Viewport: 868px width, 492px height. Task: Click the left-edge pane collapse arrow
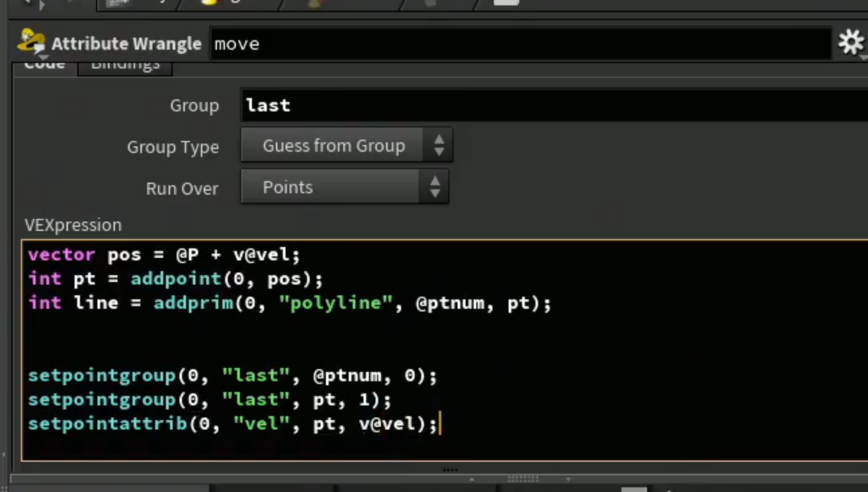pyautogui.click(x=3, y=455)
